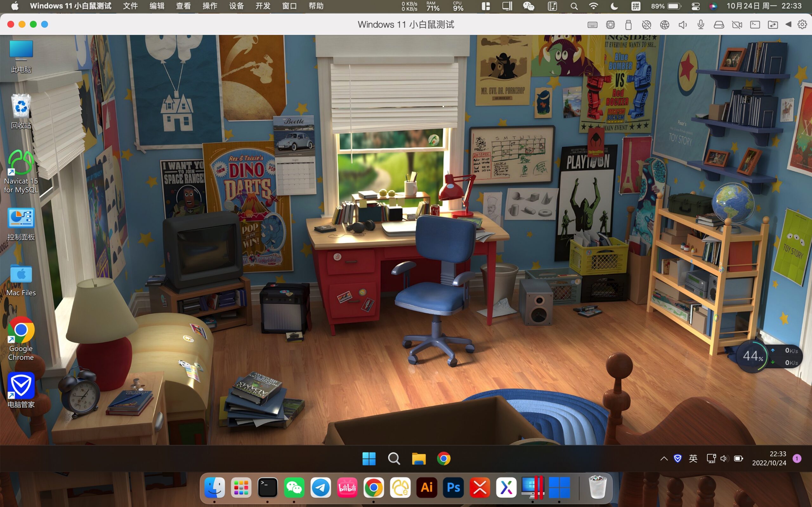Open the 操作 menu
The height and width of the screenshot is (507, 812).
tap(210, 6)
